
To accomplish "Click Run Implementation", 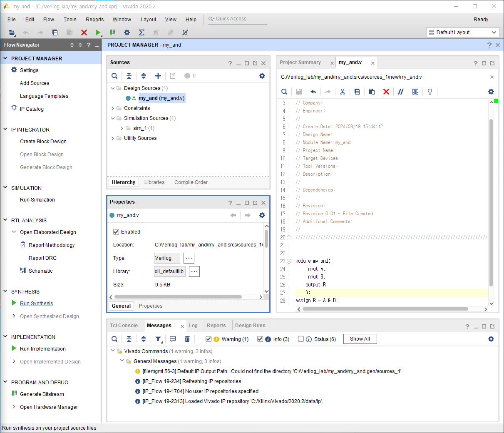I will tap(43, 349).
